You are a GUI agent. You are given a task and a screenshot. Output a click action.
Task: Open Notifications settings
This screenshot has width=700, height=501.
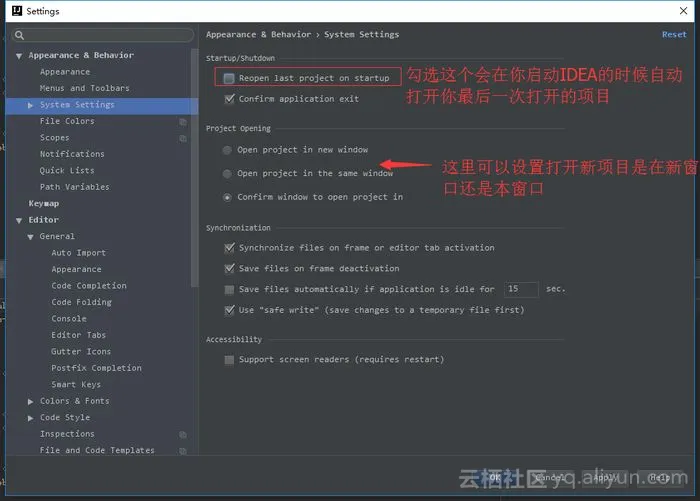coord(72,154)
